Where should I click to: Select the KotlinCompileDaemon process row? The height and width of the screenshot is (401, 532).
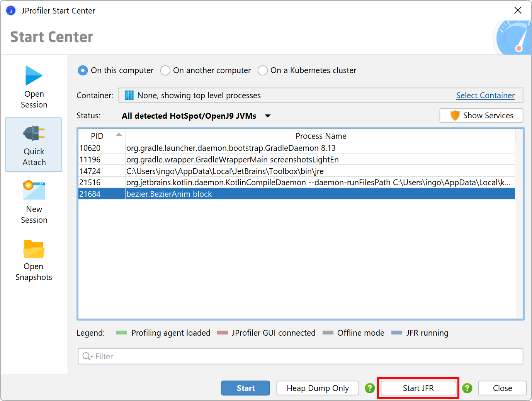297,182
